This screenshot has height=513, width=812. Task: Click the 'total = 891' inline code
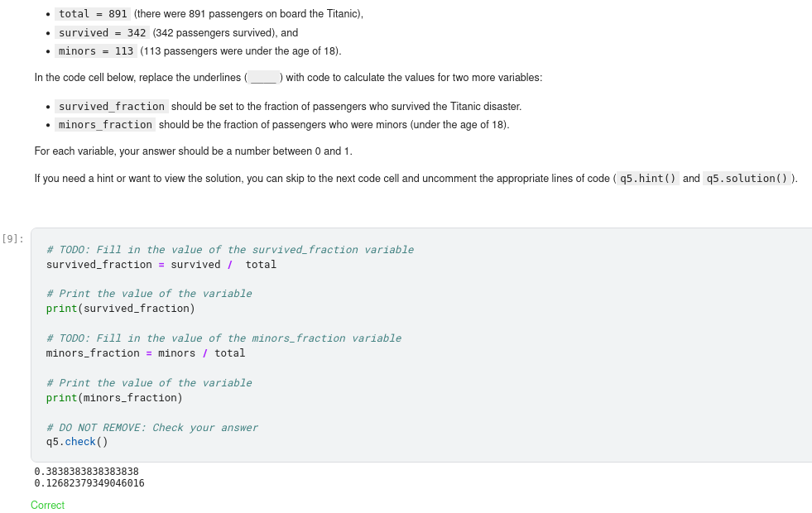tap(92, 14)
